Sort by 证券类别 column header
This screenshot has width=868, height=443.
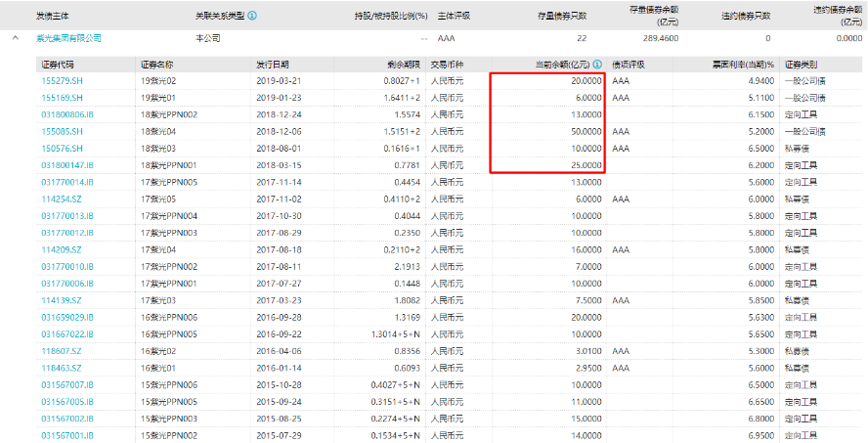click(801, 65)
